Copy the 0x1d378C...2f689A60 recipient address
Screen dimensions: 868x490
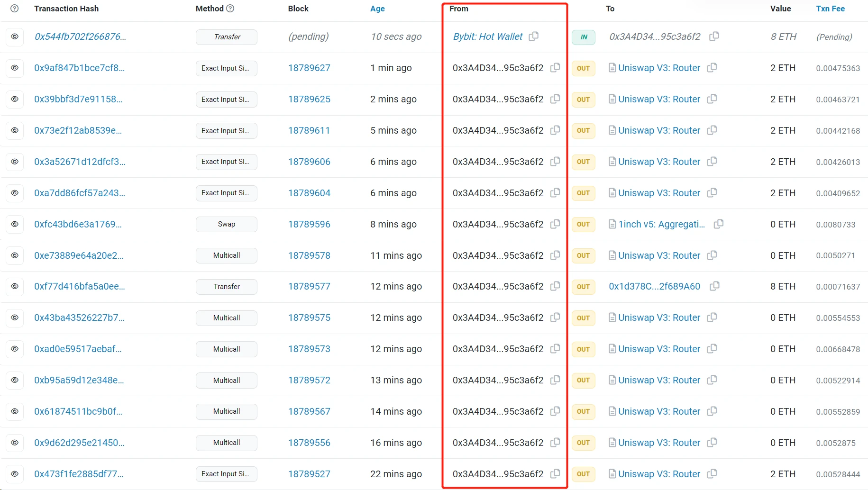[x=714, y=286]
